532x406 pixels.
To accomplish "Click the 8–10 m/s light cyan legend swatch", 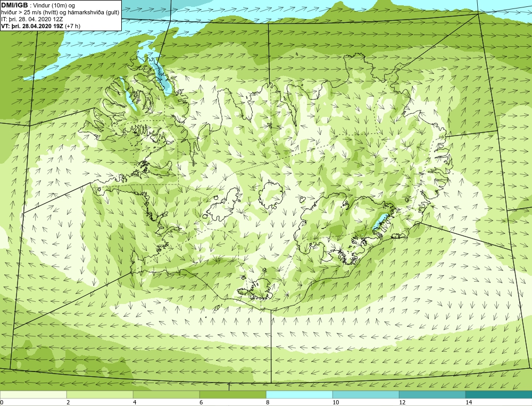I will pyautogui.click(x=299, y=394).
